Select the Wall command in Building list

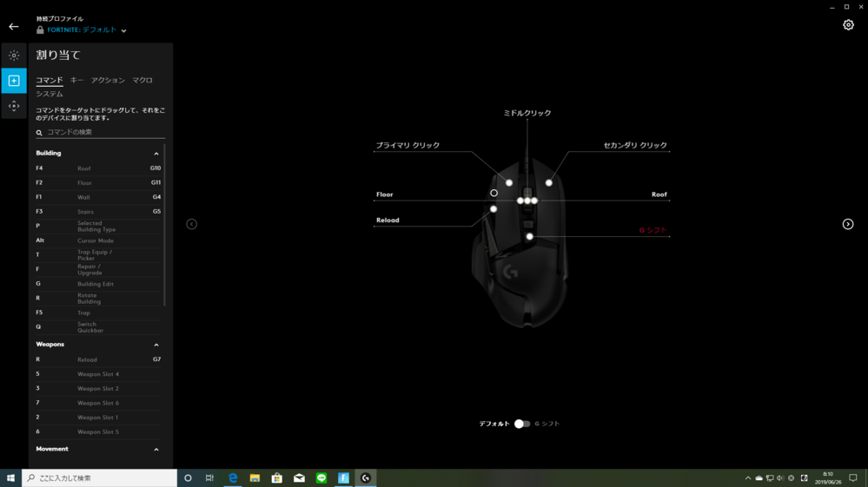pyautogui.click(x=83, y=197)
